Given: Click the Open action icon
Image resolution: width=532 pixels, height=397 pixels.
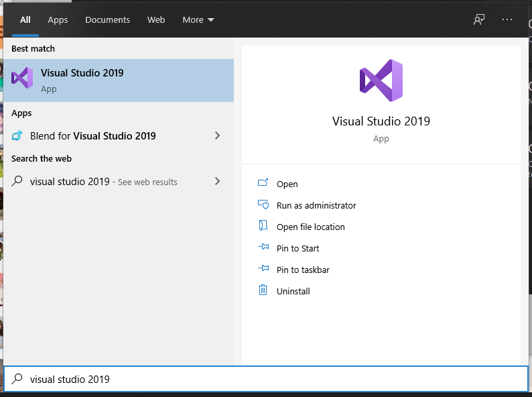Looking at the screenshot, I should click(x=263, y=182).
